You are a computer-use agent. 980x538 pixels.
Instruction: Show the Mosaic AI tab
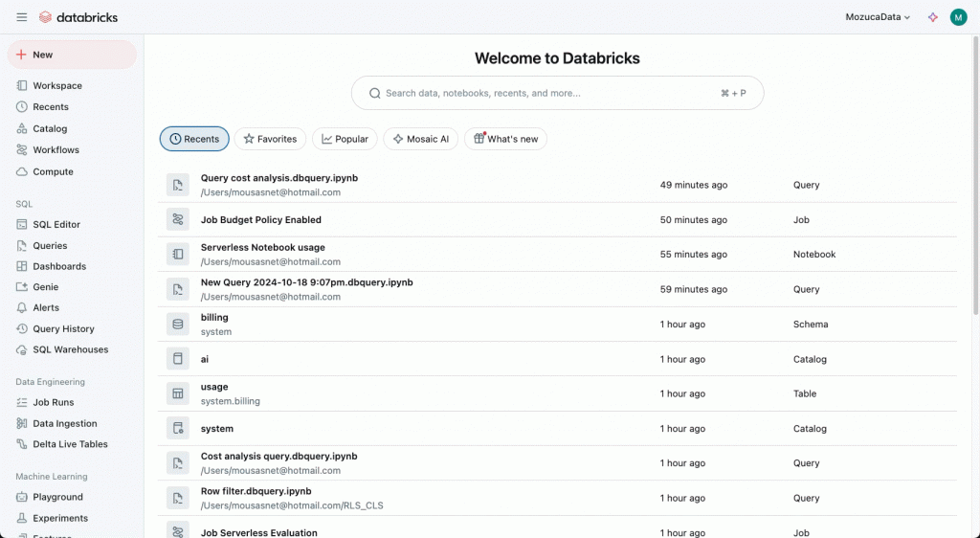420,139
